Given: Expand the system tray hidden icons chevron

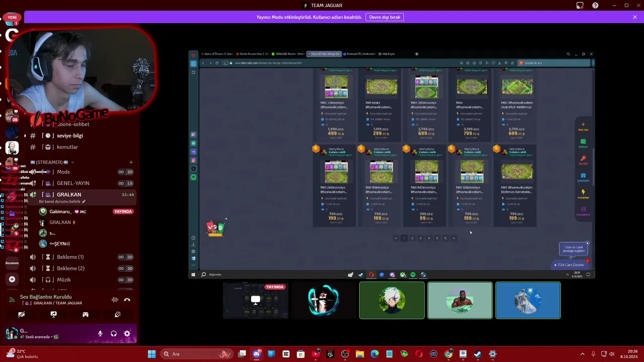Looking at the screenshot, I should [x=583, y=354].
